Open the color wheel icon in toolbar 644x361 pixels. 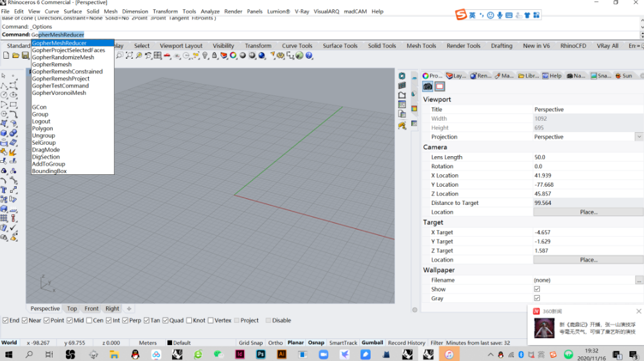tap(233, 55)
